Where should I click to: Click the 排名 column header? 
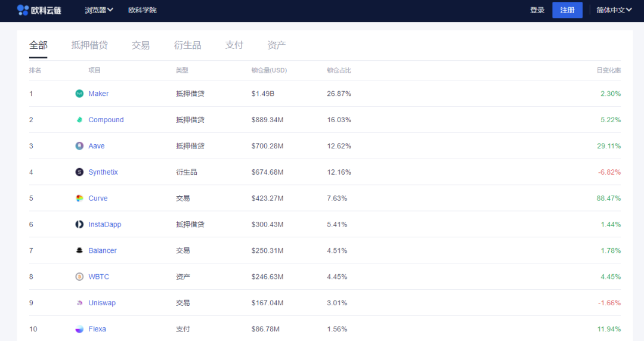tap(35, 70)
